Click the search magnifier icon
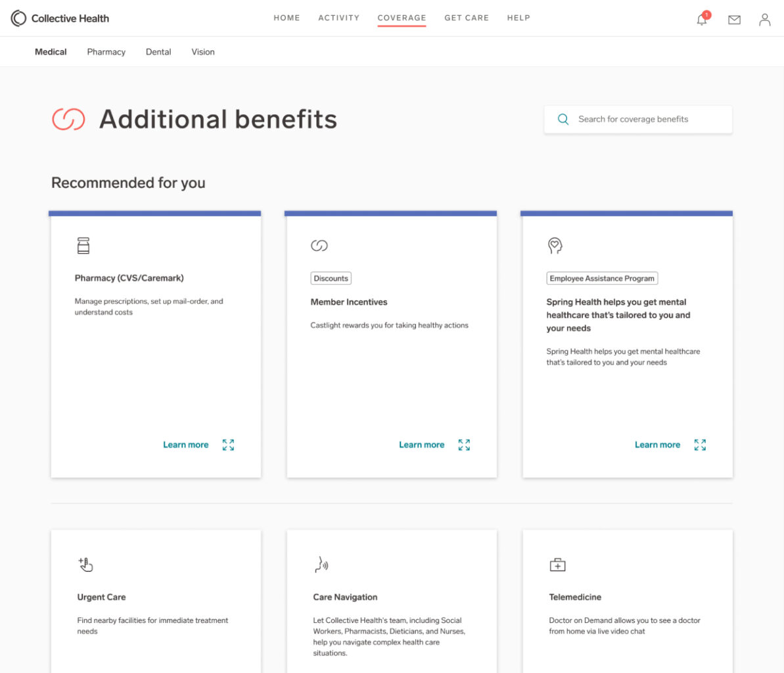 coord(563,119)
